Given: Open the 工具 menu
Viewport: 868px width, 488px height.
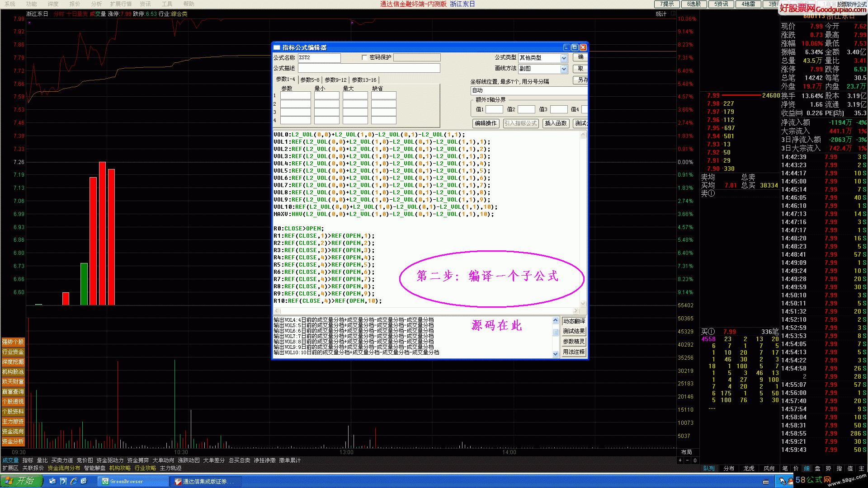Looking at the screenshot, I should [x=167, y=4].
